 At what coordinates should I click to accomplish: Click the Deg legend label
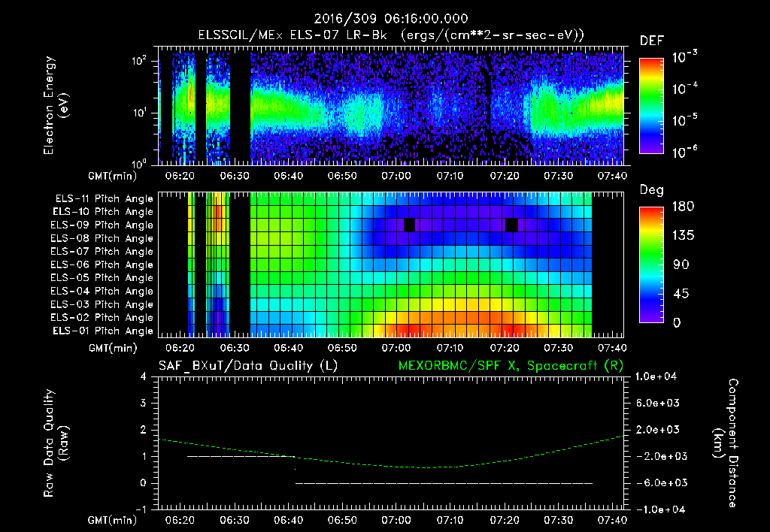pos(652,190)
